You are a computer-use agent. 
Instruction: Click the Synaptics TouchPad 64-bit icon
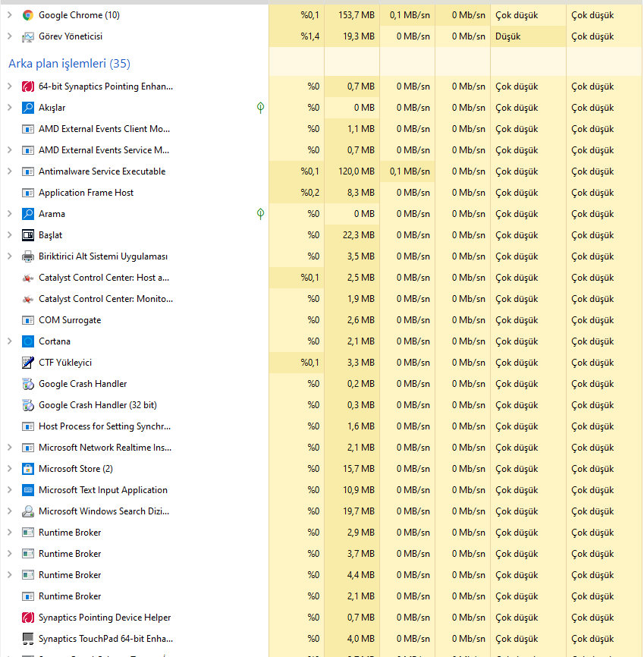[x=27, y=639]
